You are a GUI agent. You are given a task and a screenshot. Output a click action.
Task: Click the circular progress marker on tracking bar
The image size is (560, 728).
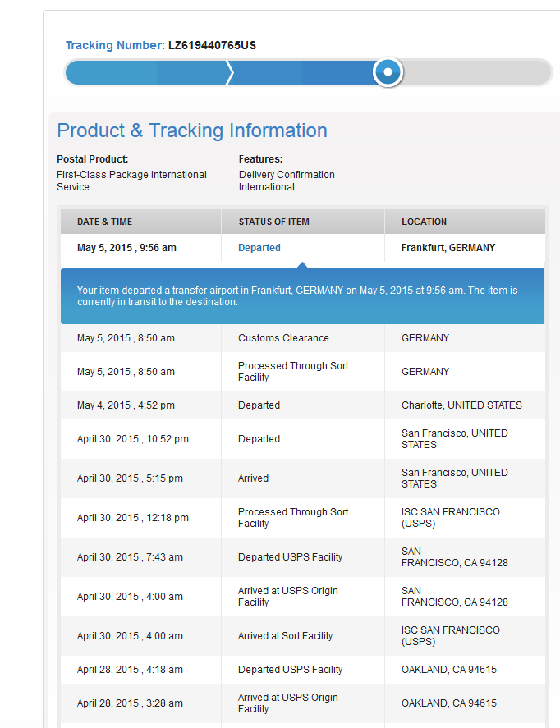point(388,72)
